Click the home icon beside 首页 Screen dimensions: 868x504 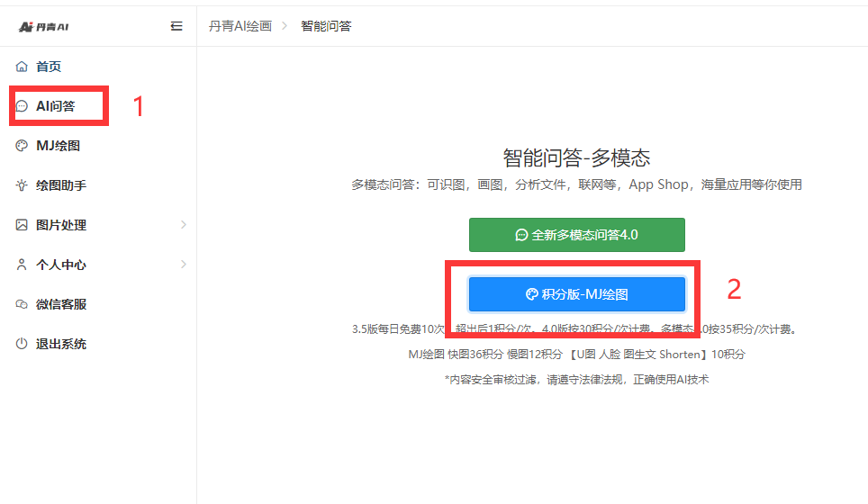point(22,67)
